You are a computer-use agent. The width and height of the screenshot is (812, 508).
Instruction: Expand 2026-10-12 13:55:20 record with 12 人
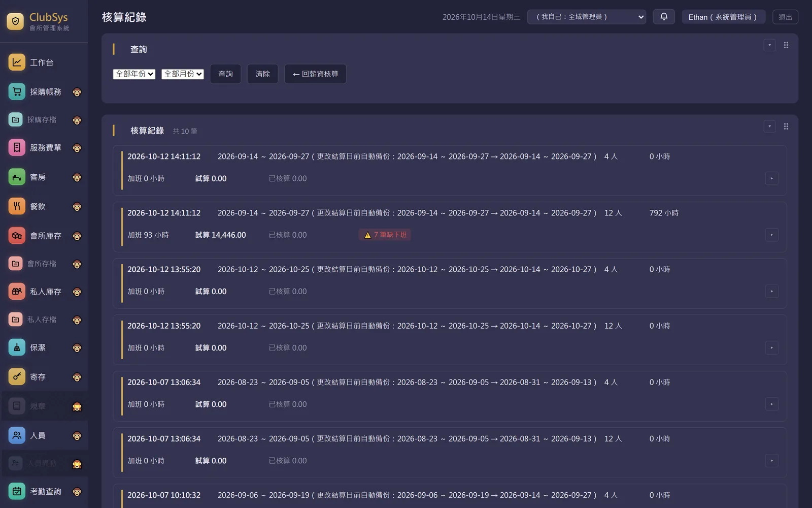pos(771,348)
